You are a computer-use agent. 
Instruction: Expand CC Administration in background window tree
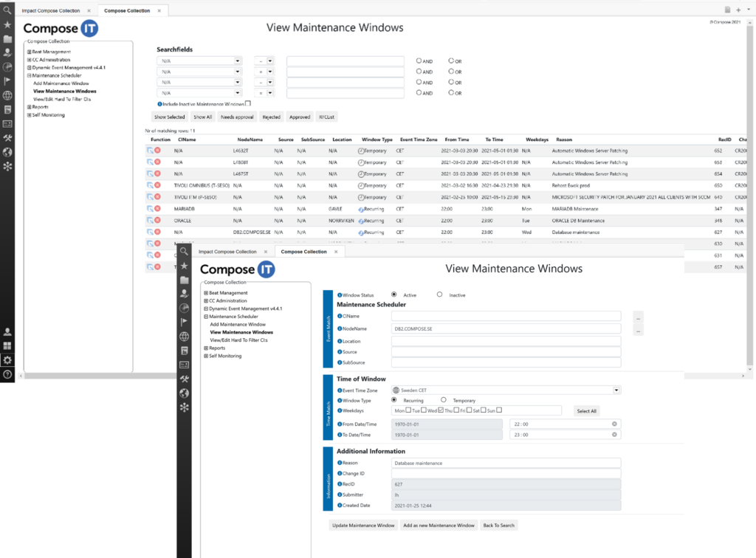(30, 60)
